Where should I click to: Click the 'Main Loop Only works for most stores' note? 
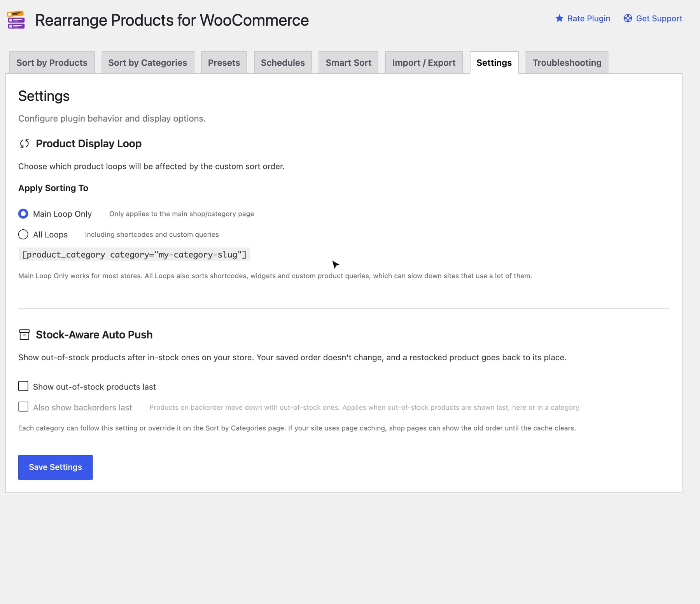[x=275, y=276]
